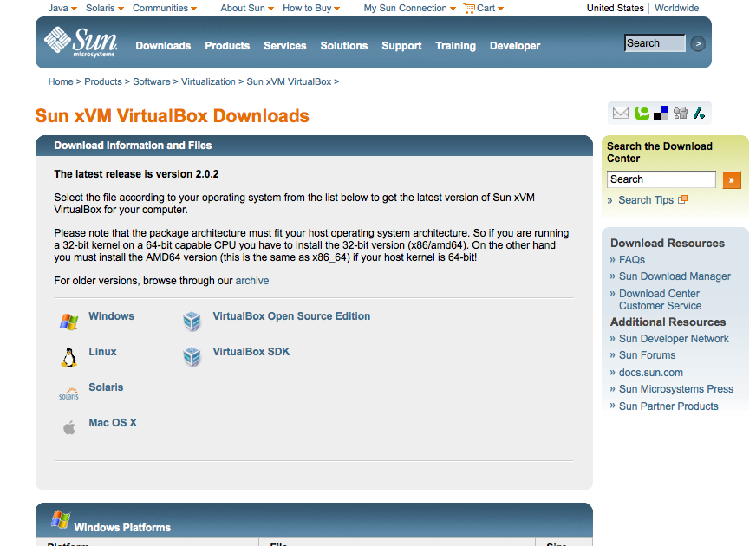Open the Products navigation menu
Viewport: 756px width, 546px height.
tap(227, 46)
